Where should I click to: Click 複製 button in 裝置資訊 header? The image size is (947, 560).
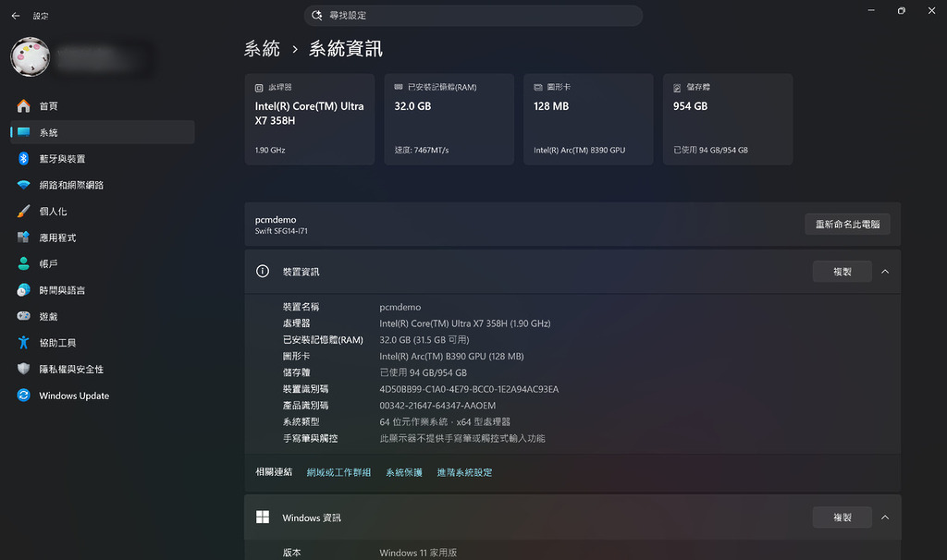[842, 272]
